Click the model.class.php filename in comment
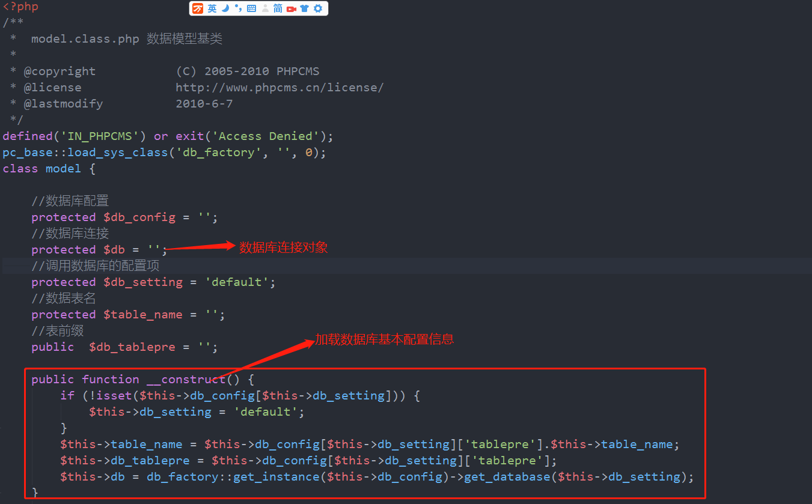The width and height of the screenshot is (812, 504). pyautogui.click(x=85, y=39)
